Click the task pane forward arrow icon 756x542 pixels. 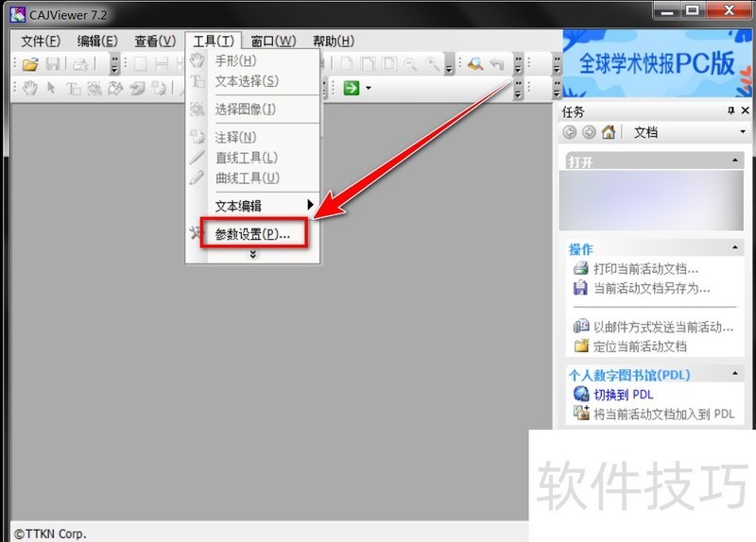[x=589, y=132]
